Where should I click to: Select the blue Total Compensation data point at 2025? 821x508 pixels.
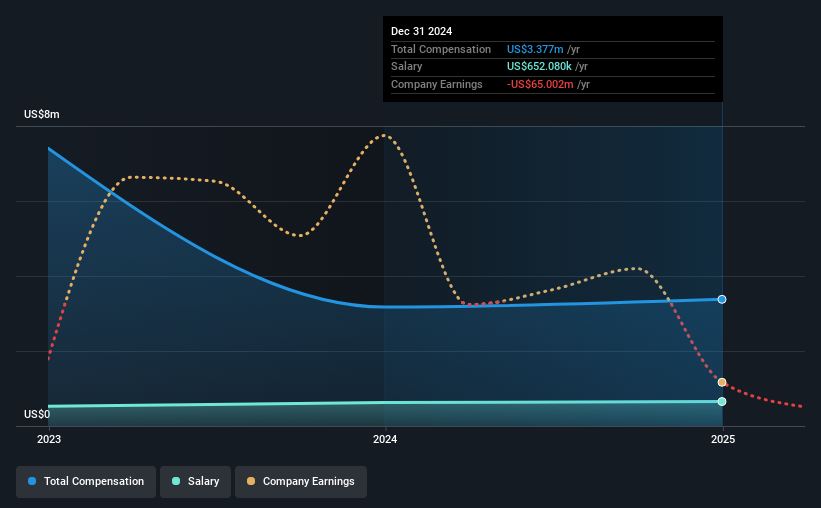tap(722, 300)
